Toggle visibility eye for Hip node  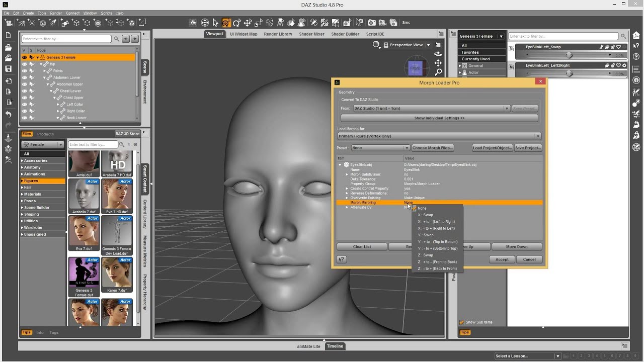24,64
